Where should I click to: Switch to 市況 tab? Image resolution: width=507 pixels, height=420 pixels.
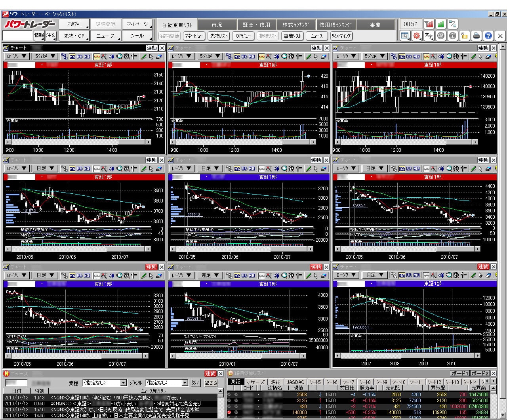pyautogui.click(x=217, y=25)
